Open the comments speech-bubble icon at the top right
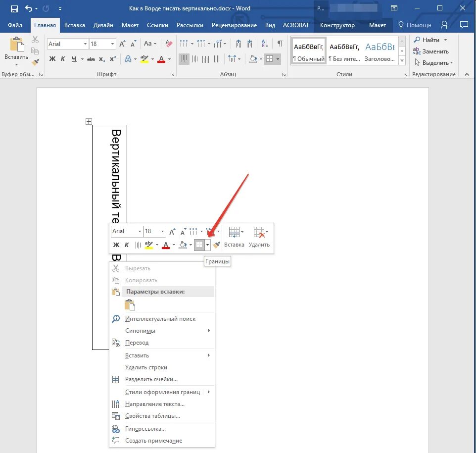This screenshot has height=453, width=476. (x=464, y=25)
